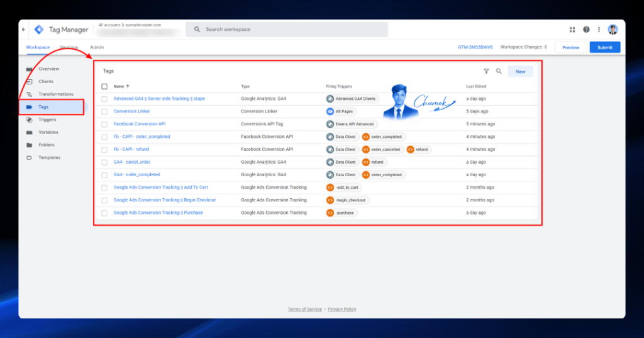Open the Google apps grid icon
The width and height of the screenshot is (644, 338).
(x=572, y=30)
